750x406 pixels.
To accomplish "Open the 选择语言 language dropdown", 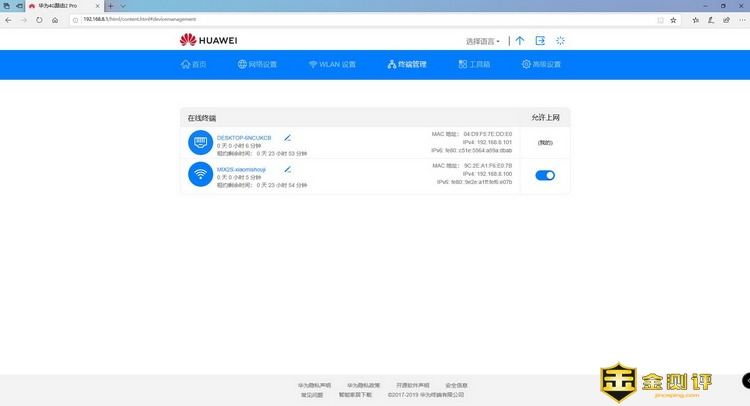I will pyautogui.click(x=484, y=41).
